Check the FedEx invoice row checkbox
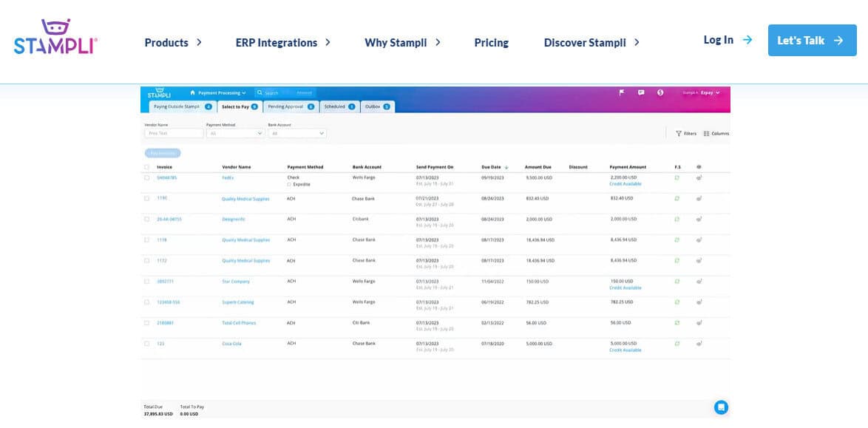Screen dimensions: 868x428 [x=146, y=177]
